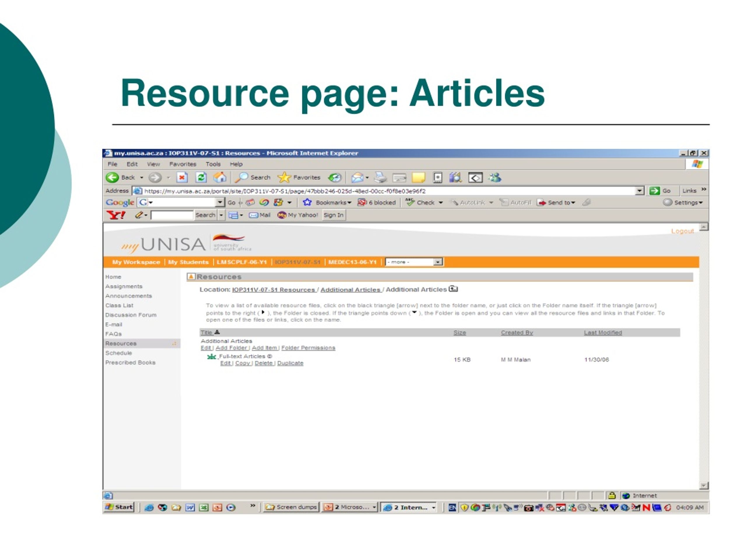Click the up-folder icon after Additional Articles

click(453, 289)
